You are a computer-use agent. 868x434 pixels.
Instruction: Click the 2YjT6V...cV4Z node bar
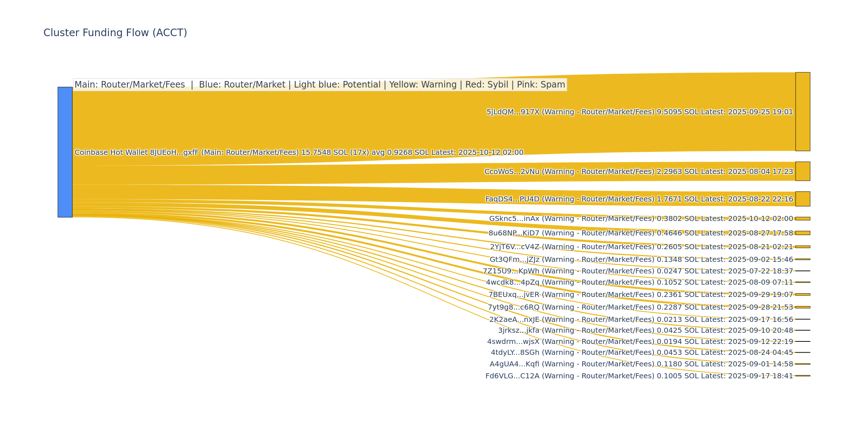[x=803, y=247]
